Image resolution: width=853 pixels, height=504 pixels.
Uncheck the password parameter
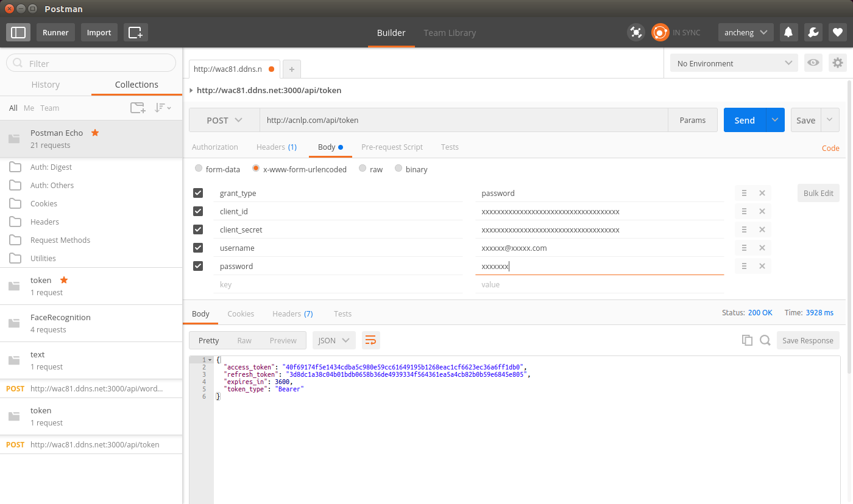coord(198,266)
